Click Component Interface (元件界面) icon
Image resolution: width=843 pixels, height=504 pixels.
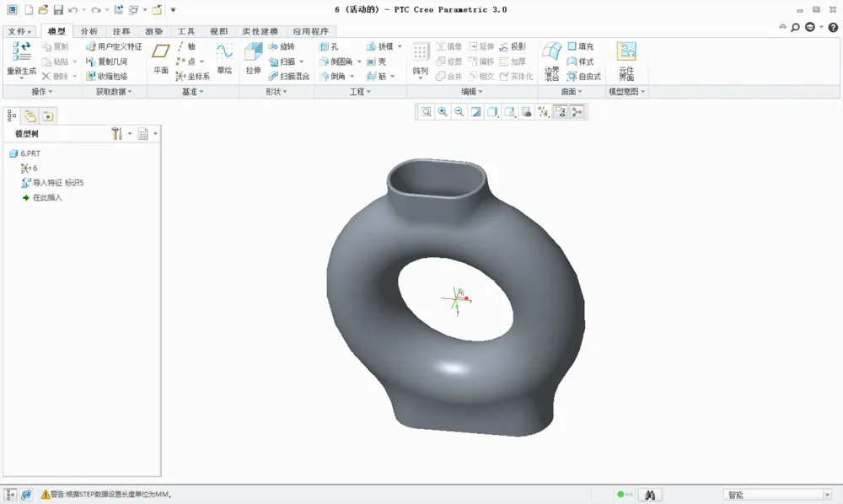click(626, 51)
